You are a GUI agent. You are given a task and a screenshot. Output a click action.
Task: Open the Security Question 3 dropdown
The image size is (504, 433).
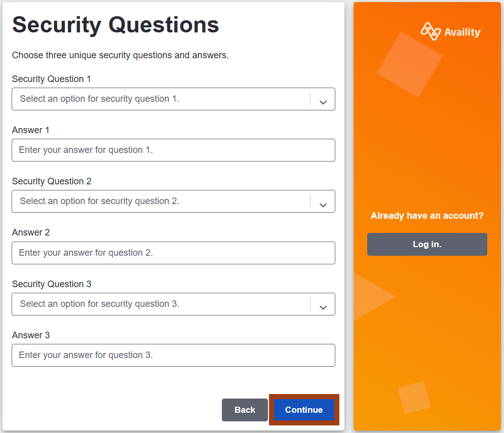click(173, 304)
